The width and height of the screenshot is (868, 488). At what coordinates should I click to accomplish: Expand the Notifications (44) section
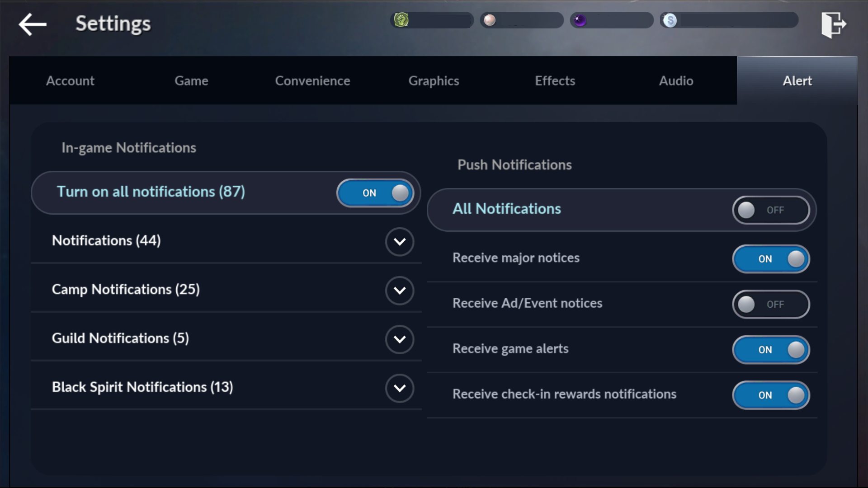click(x=400, y=242)
